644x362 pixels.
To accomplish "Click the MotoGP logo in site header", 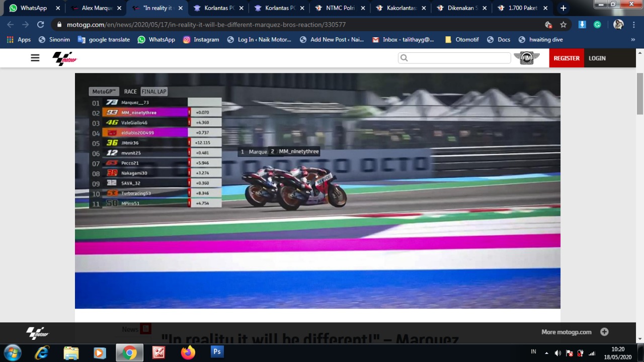I will (65, 58).
